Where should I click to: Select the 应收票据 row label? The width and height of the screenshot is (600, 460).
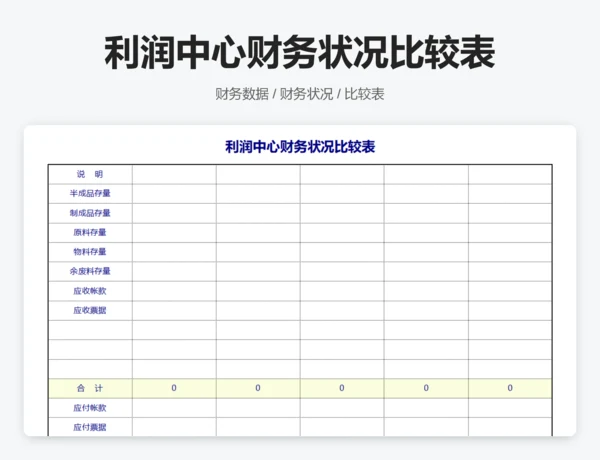(x=90, y=310)
